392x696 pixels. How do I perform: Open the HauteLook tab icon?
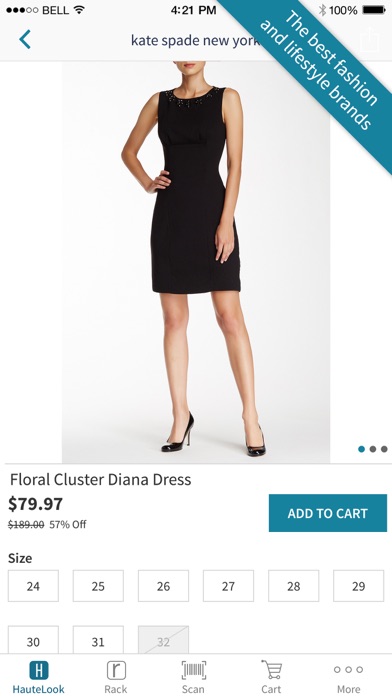(39, 670)
